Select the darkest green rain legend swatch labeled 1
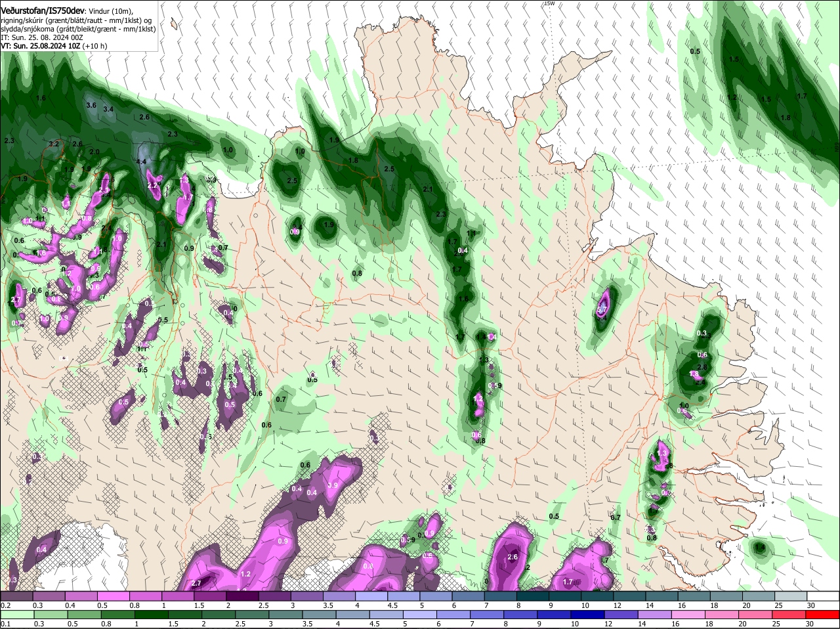 (x=152, y=615)
